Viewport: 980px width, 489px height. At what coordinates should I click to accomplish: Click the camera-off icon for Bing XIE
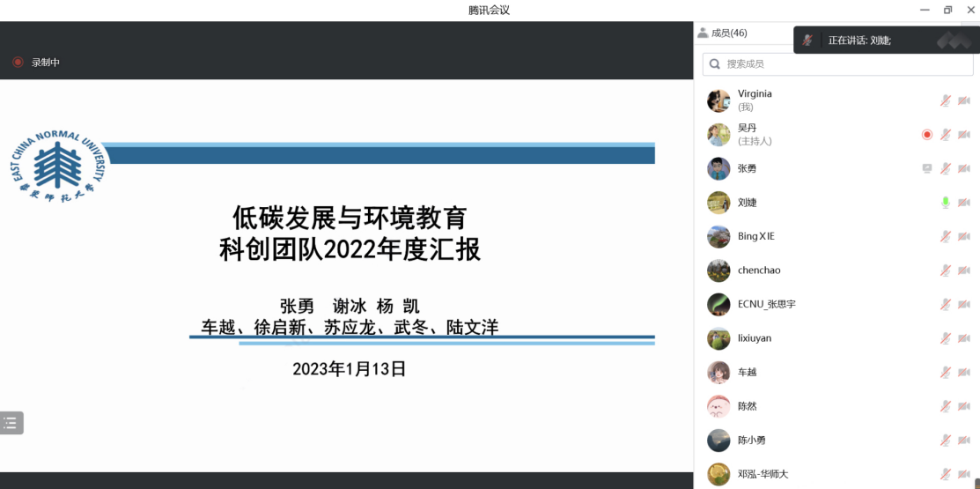[x=963, y=236]
